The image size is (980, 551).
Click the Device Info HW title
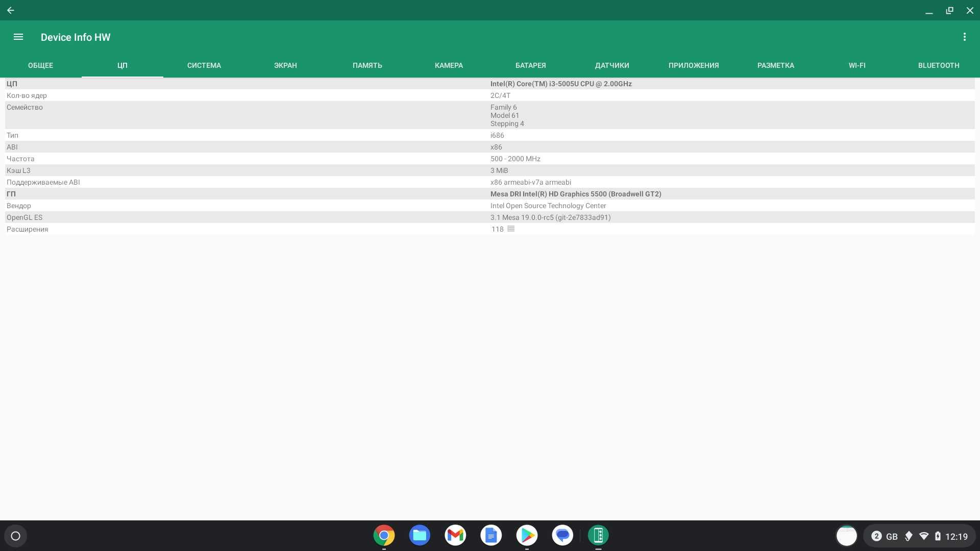click(x=76, y=37)
